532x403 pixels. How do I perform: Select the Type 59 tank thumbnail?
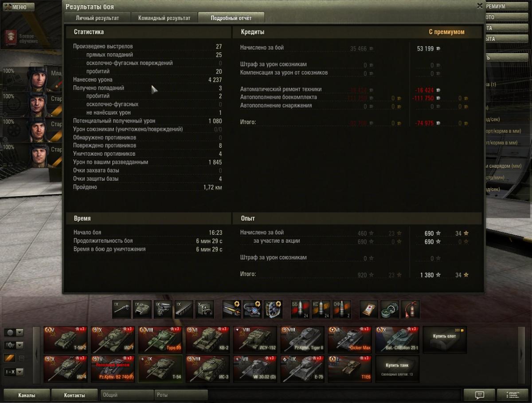(160, 340)
